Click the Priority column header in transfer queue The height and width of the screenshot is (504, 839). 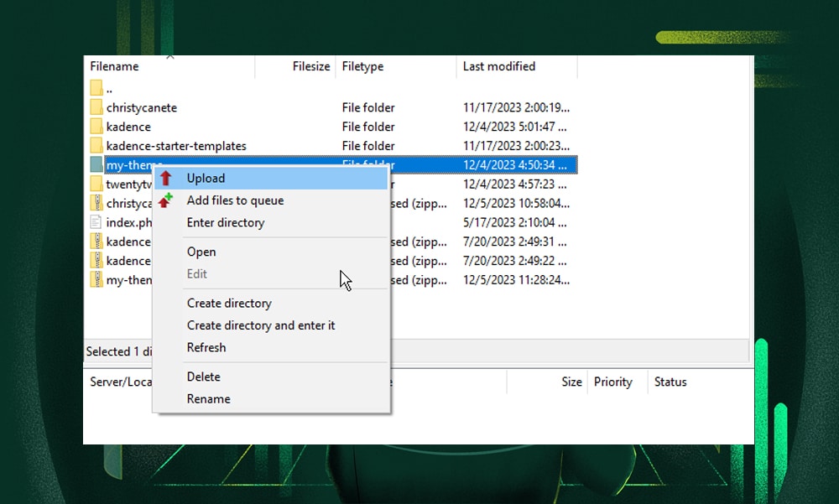pyautogui.click(x=613, y=382)
